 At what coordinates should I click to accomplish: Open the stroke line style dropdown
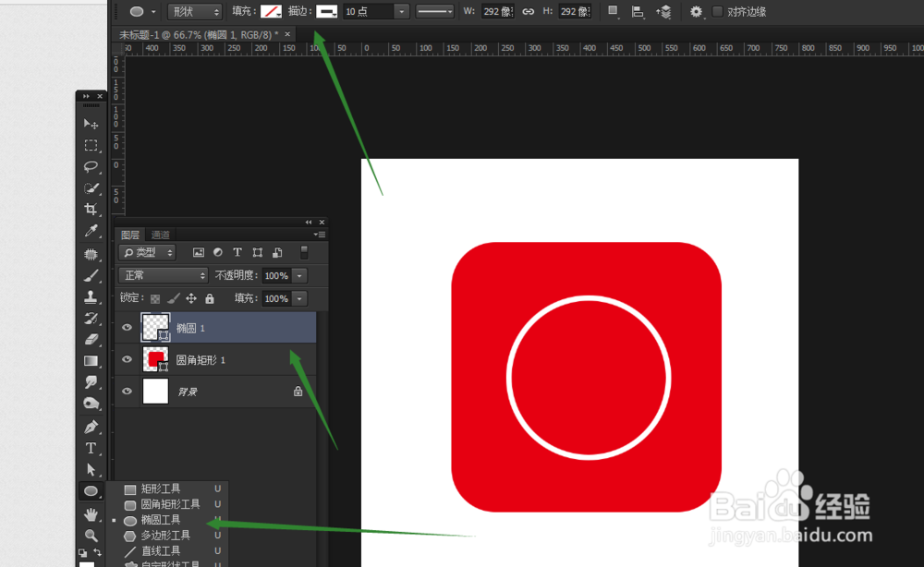[x=435, y=11]
